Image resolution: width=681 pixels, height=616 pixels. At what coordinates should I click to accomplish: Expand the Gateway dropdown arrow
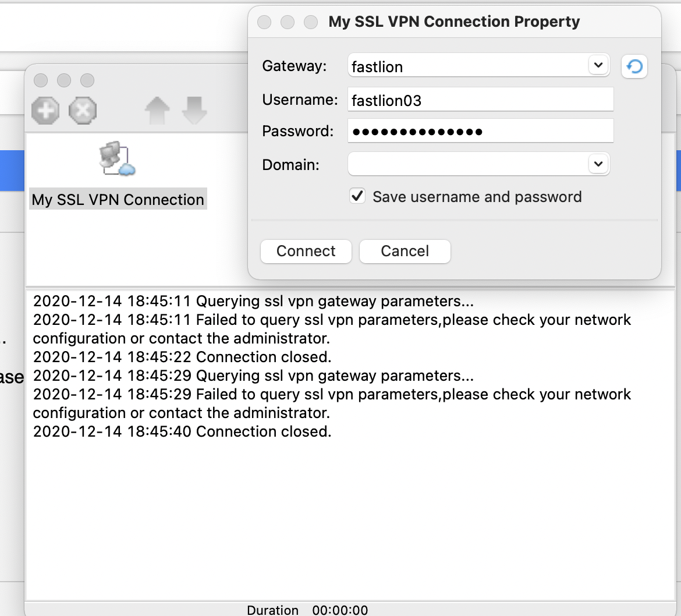coord(598,66)
